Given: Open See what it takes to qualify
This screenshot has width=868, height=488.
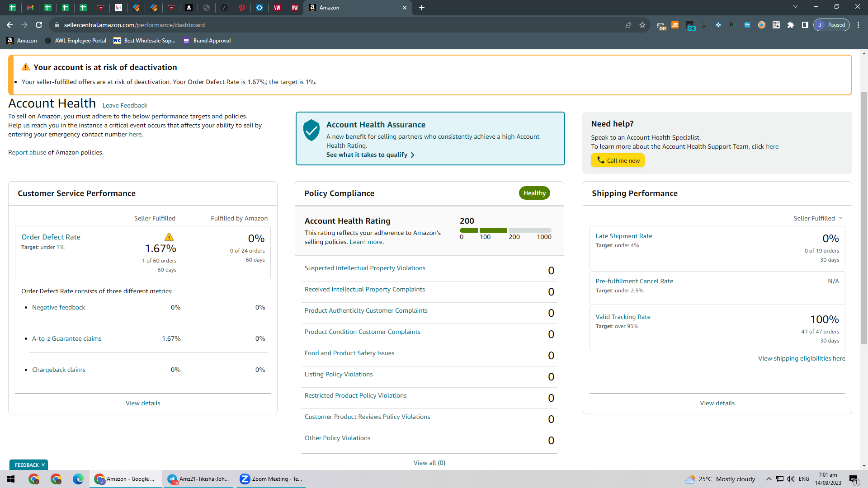Looking at the screenshot, I should coord(370,155).
